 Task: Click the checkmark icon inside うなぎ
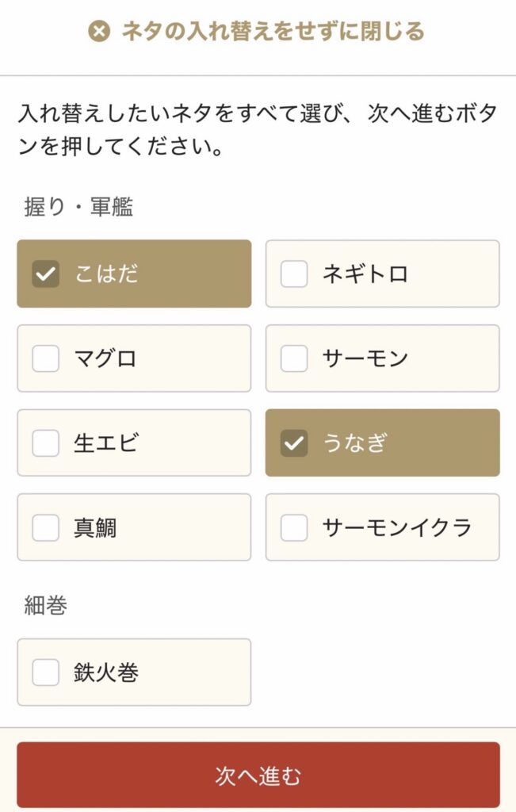click(294, 442)
